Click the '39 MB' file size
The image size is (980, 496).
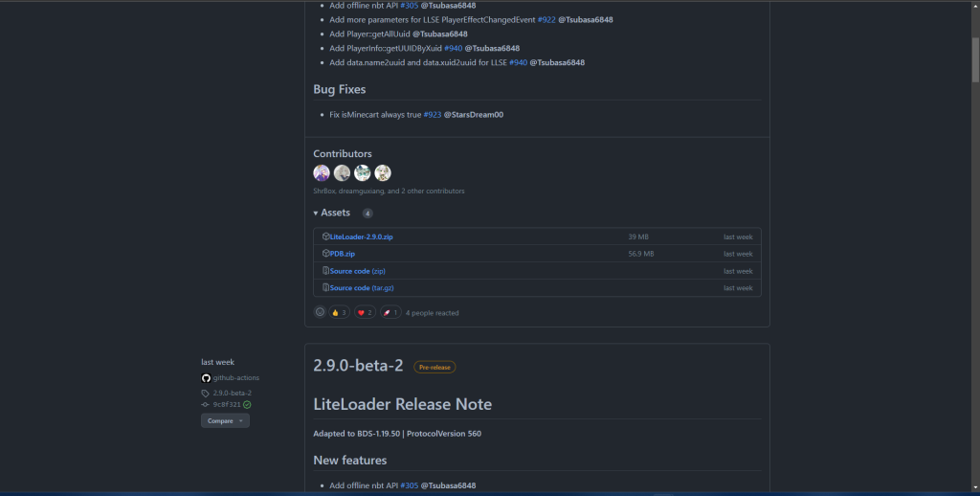point(638,237)
